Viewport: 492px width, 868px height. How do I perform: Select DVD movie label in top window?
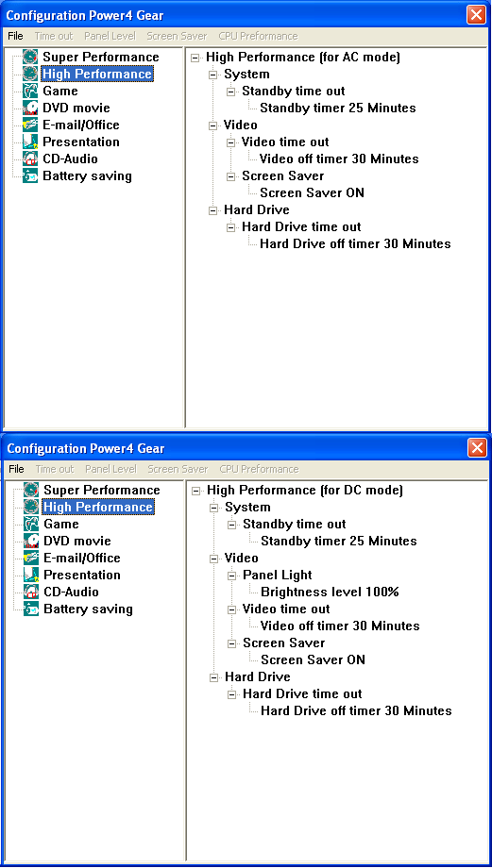[x=76, y=108]
